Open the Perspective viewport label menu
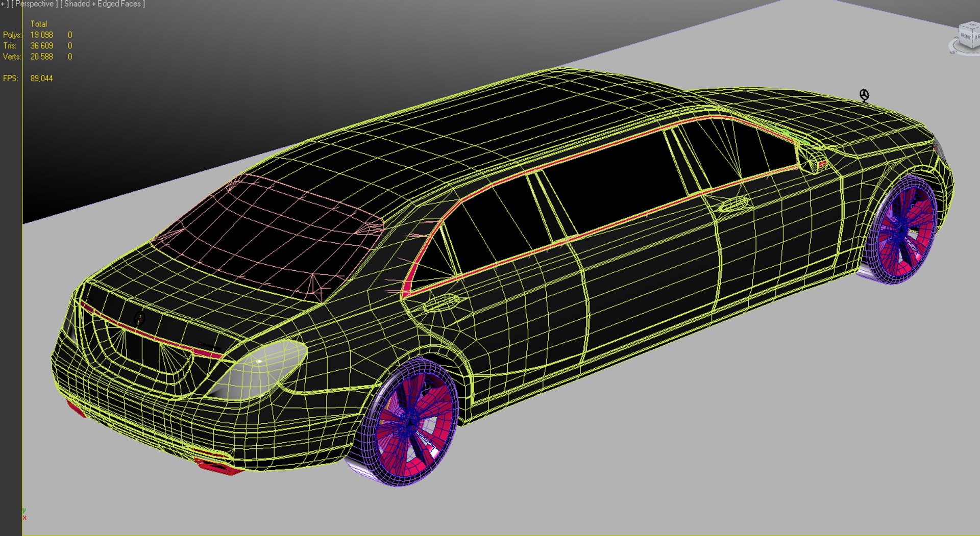Viewport: 980px width, 536px height. coord(34,4)
